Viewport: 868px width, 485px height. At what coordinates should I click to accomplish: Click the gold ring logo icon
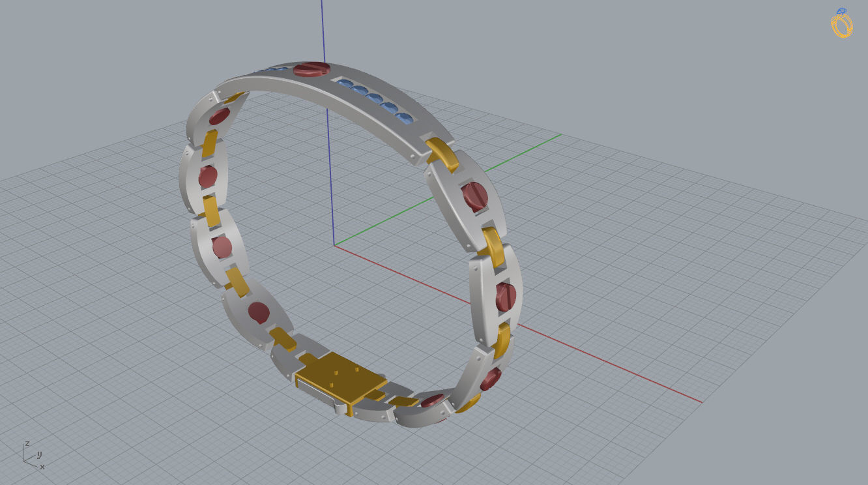point(841,23)
